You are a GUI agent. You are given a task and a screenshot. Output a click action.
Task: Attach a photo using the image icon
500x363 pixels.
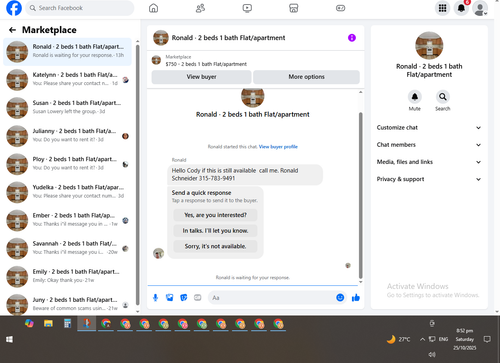170,297
